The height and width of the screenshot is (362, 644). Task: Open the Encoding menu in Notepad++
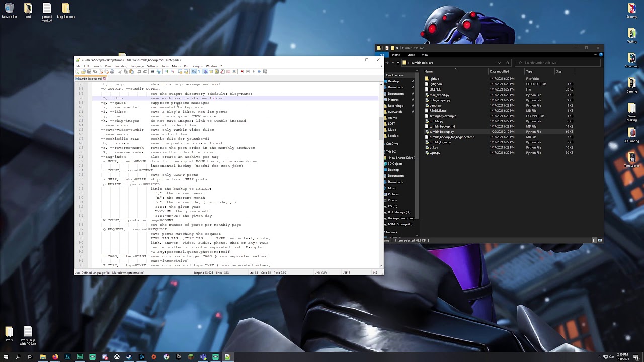coord(121,66)
